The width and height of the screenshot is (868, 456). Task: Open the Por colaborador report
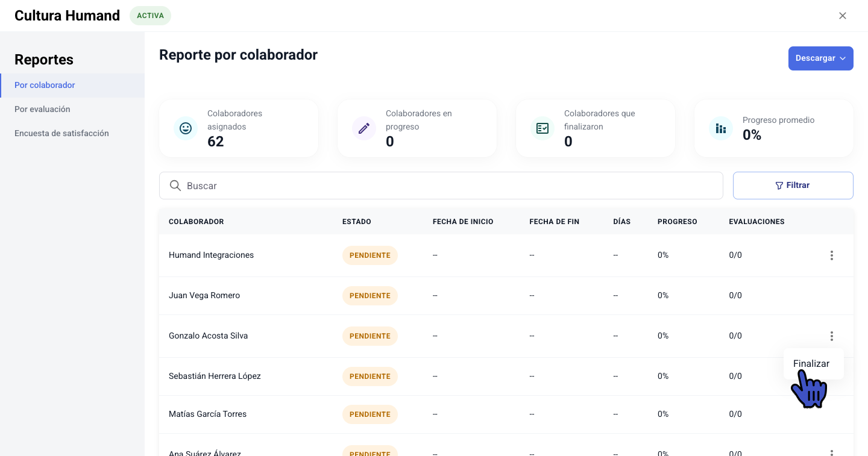[72, 85]
